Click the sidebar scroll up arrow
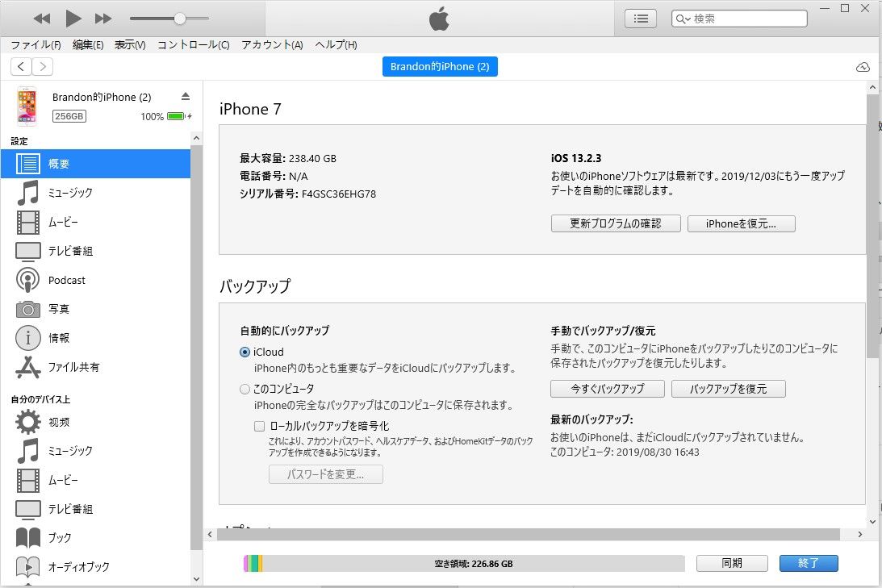Image resolution: width=882 pixels, height=588 pixels. click(196, 138)
